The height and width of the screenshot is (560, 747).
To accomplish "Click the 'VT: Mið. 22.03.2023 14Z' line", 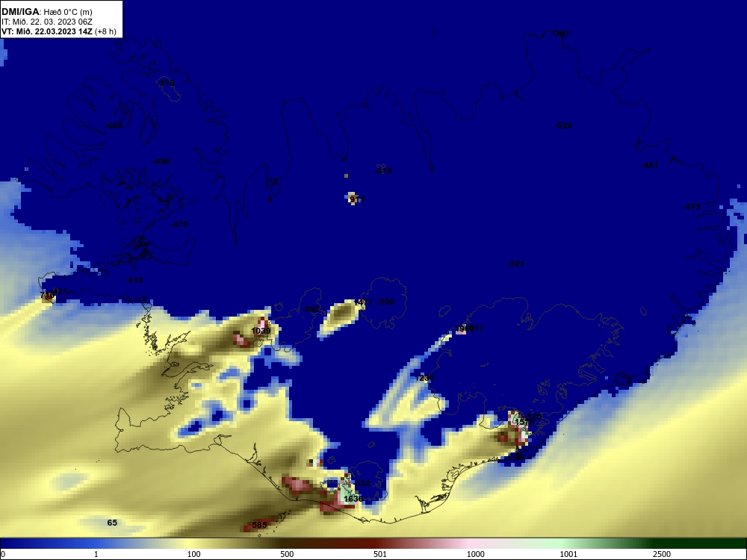I will pos(47,31).
